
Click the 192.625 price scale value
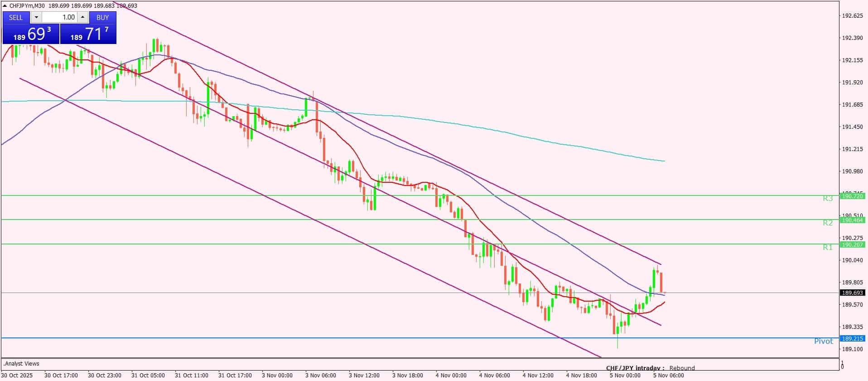click(x=852, y=16)
